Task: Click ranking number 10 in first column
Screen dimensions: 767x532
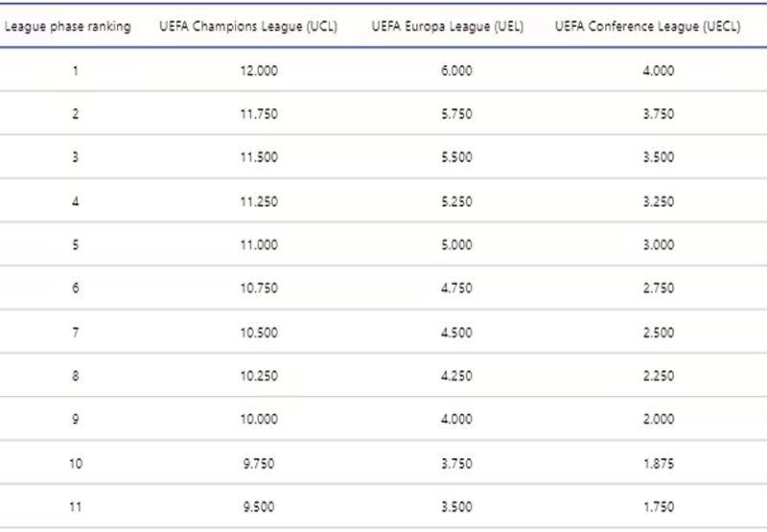Action: click(x=76, y=463)
